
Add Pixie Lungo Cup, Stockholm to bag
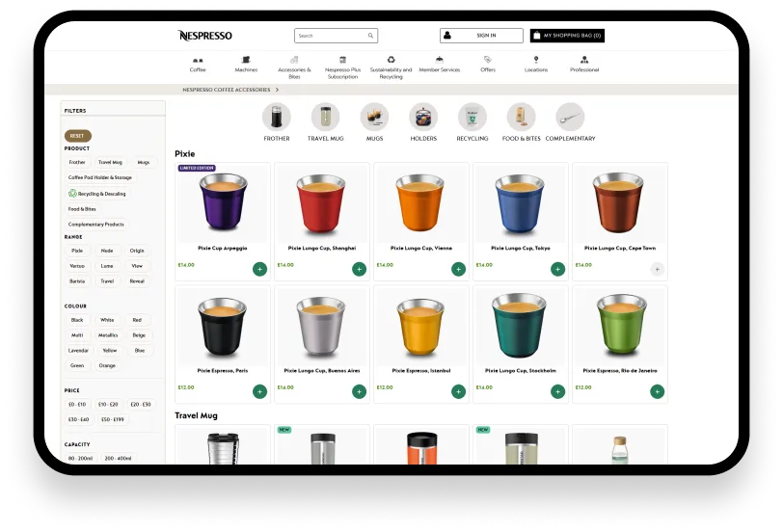557,391
